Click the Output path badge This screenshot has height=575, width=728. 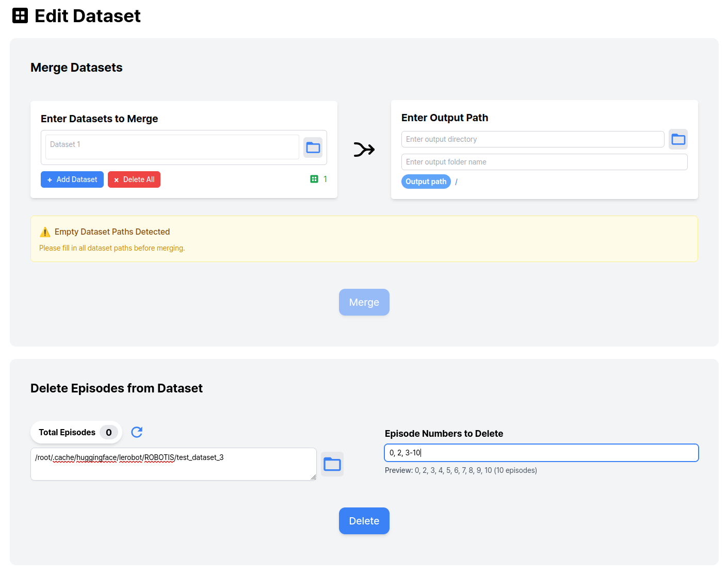426,182
